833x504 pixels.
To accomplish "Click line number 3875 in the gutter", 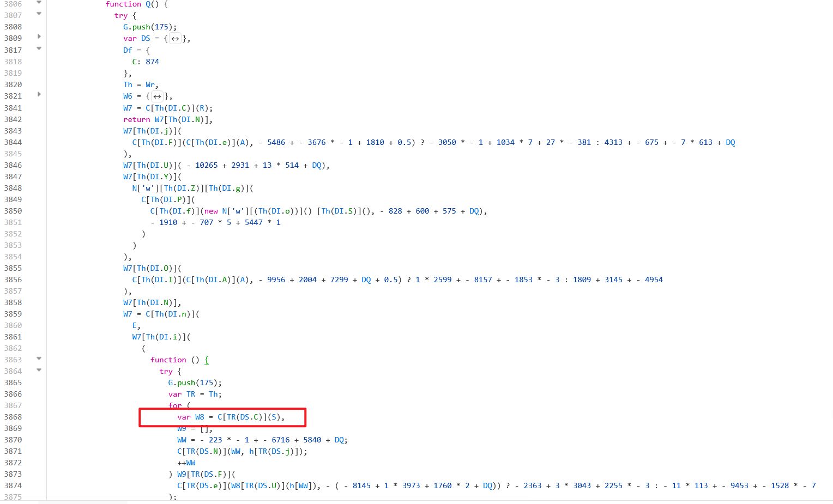I will coord(14,497).
